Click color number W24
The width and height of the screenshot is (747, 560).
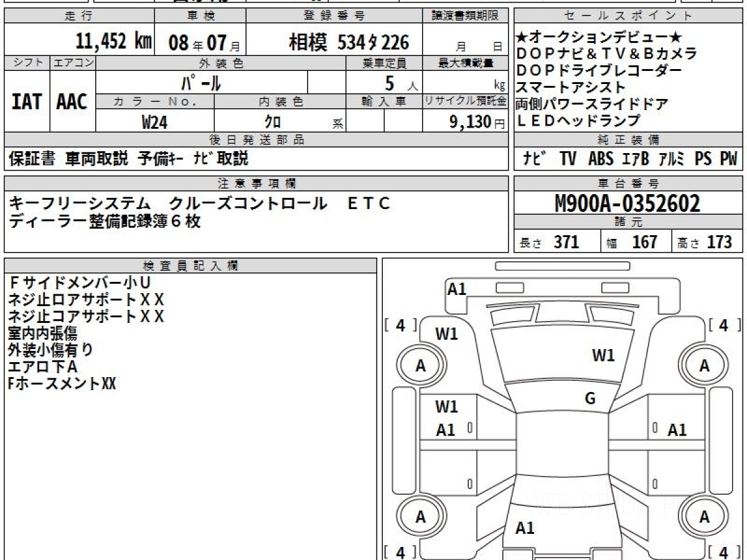(x=154, y=122)
